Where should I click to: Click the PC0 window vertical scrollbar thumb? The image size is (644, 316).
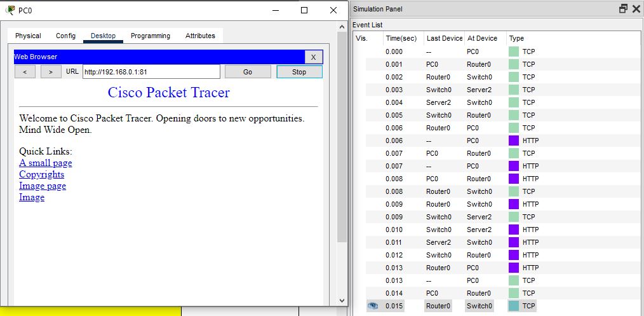pyautogui.click(x=342, y=137)
